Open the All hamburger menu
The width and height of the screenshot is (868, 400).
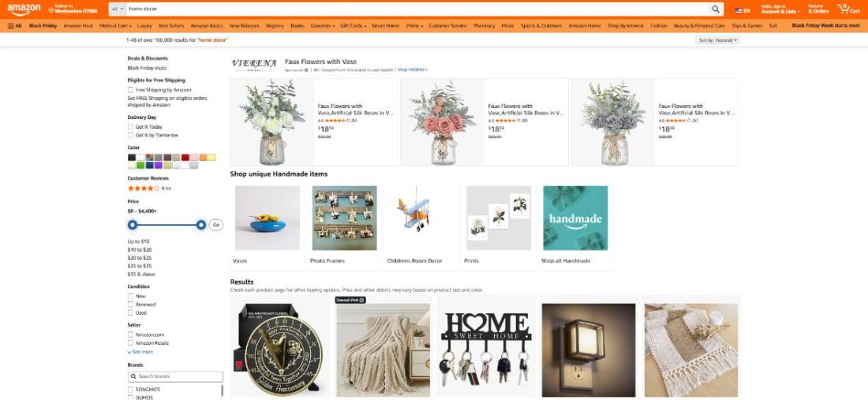14,25
